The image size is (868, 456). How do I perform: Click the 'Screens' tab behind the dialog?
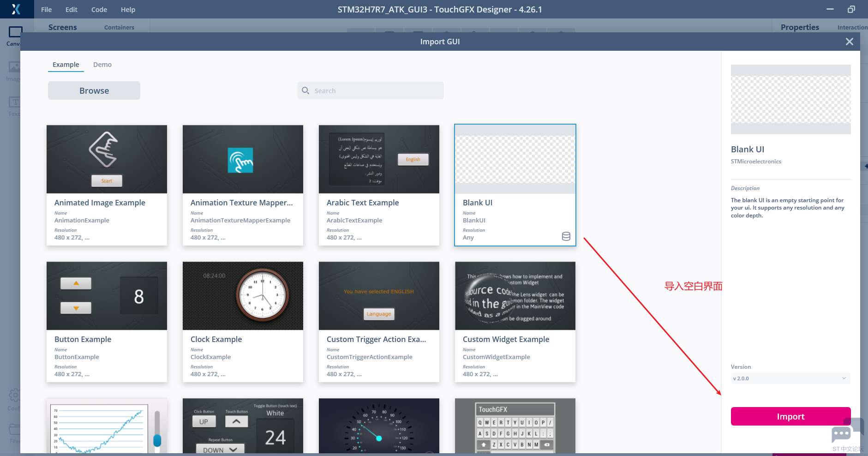(x=63, y=27)
